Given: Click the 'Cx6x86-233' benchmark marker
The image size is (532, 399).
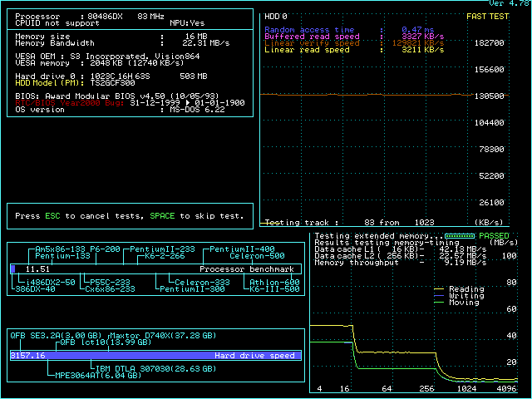Looking at the screenshot, I should [x=110, y=289].
